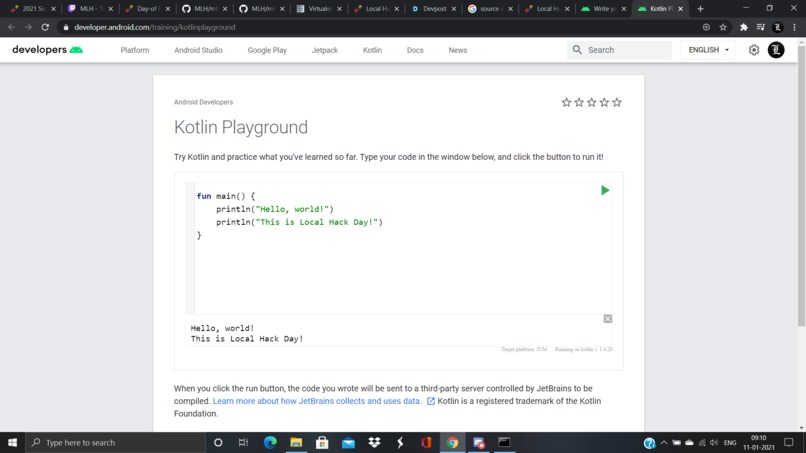Open a new browser tab
Viewport: 806px width, 453px height.
click(700, 9)
